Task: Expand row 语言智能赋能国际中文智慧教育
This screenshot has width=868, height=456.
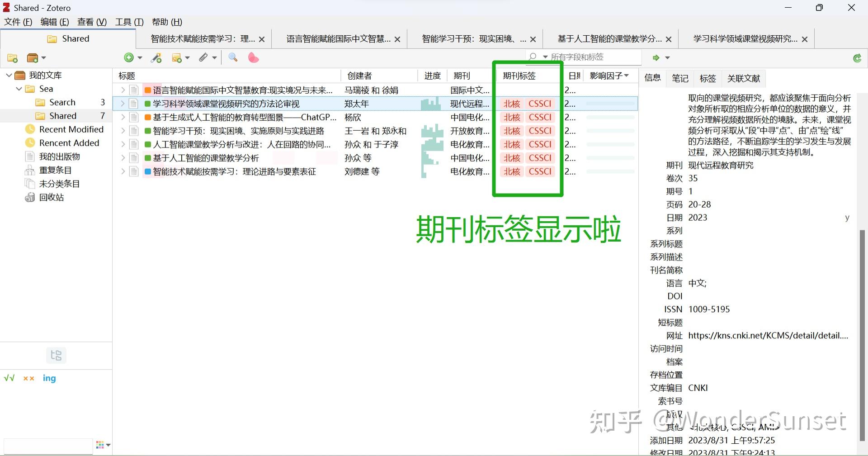Action: tap(123, 90)
